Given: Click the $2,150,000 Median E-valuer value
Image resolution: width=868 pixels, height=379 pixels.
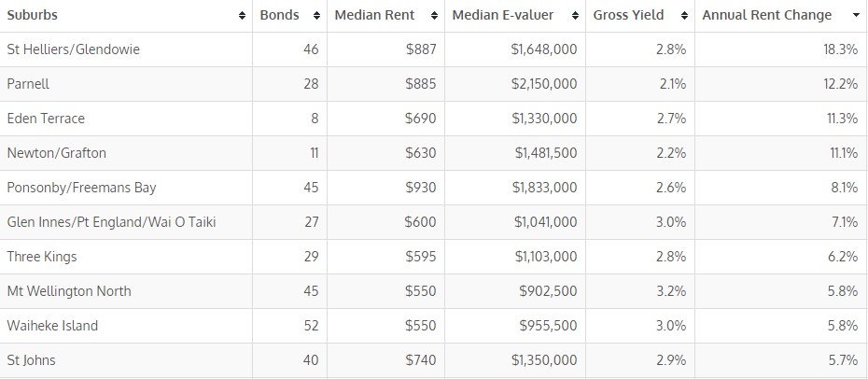Looking at the screenshot, I should point(544,84).
